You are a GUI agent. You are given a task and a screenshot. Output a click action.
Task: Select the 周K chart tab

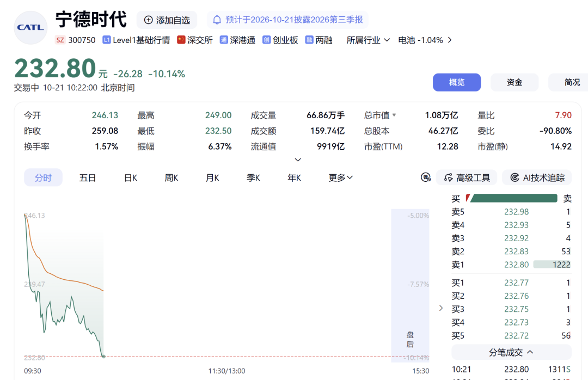(x=171, y=177)
